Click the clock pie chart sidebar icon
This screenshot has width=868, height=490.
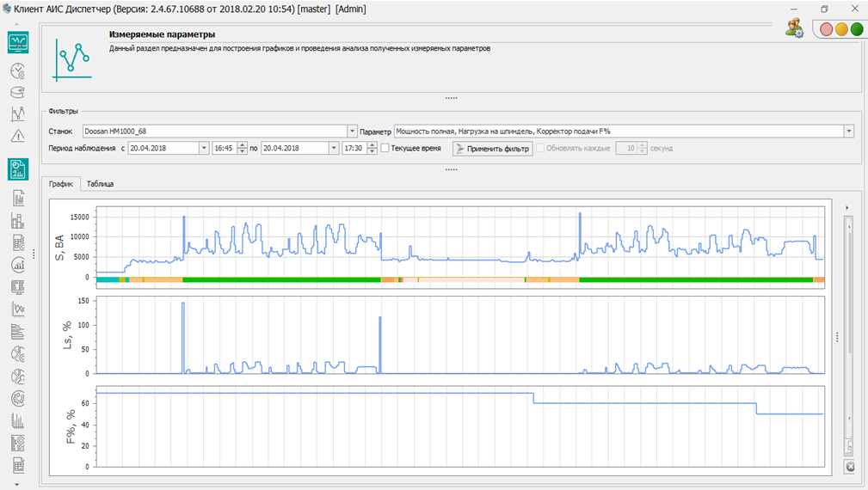[18, 70]
